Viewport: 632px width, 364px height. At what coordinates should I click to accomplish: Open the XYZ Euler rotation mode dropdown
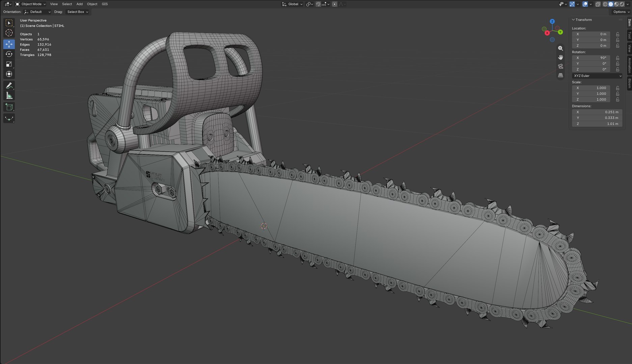(597, 76)
